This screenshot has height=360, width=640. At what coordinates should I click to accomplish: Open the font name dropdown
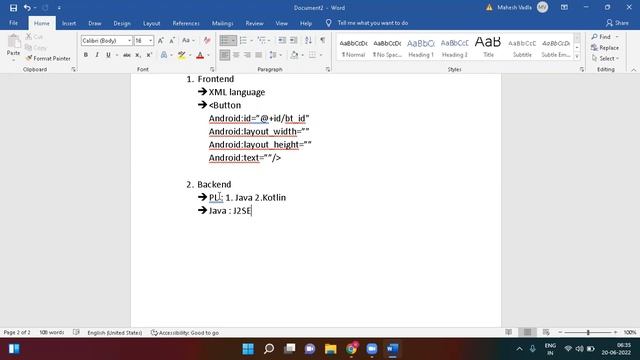coord(129,40)
